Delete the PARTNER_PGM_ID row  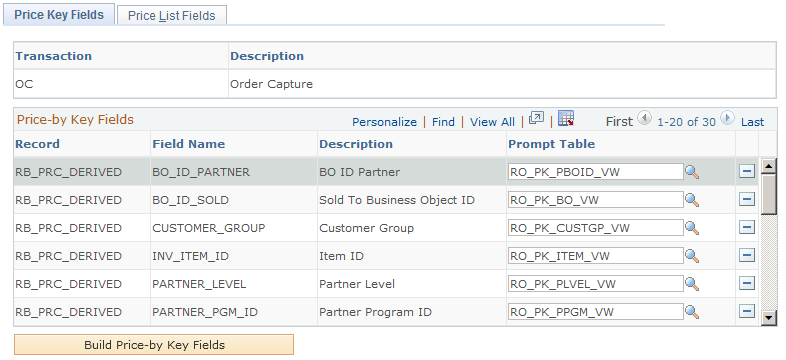(747, 312)
